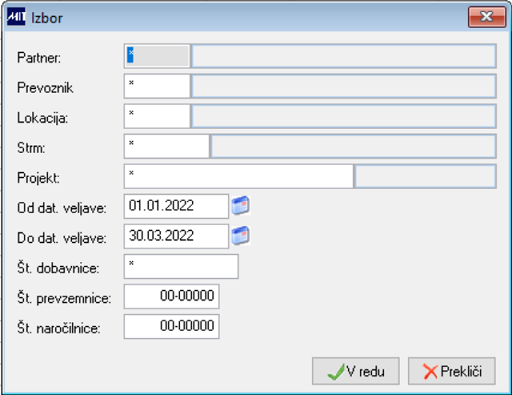Image resolution: width=512 pixels, height=395 pixels.
Task: Click the Št. prevzemnice: label
Action: pyautogui.click(x=64, y=298)
